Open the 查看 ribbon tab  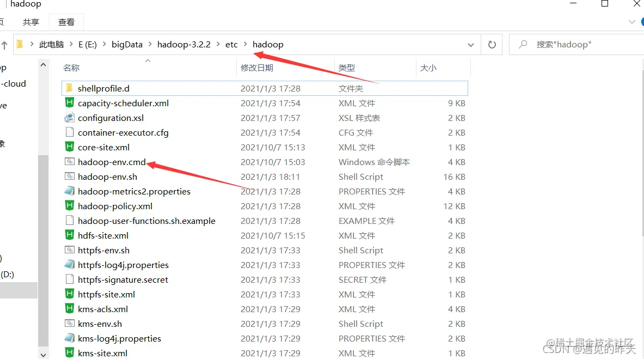66,22
